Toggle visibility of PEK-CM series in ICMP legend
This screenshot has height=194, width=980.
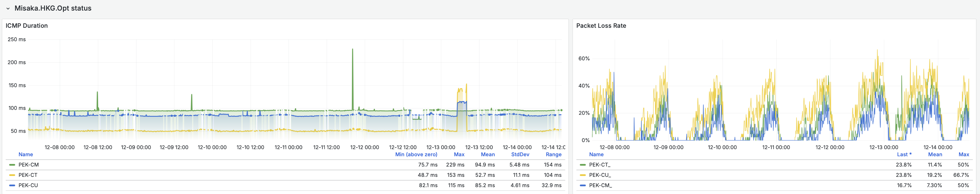click(x=29, y=165)
